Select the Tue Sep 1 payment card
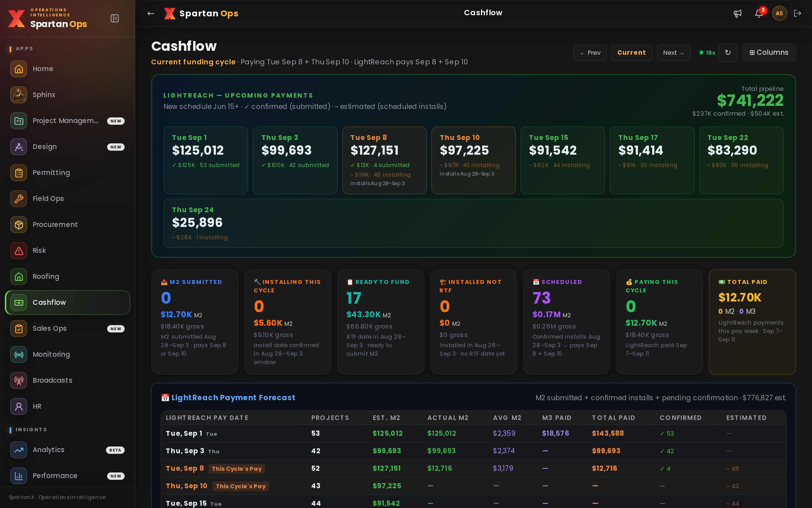 pyautogui.click(x=206, y=160)
